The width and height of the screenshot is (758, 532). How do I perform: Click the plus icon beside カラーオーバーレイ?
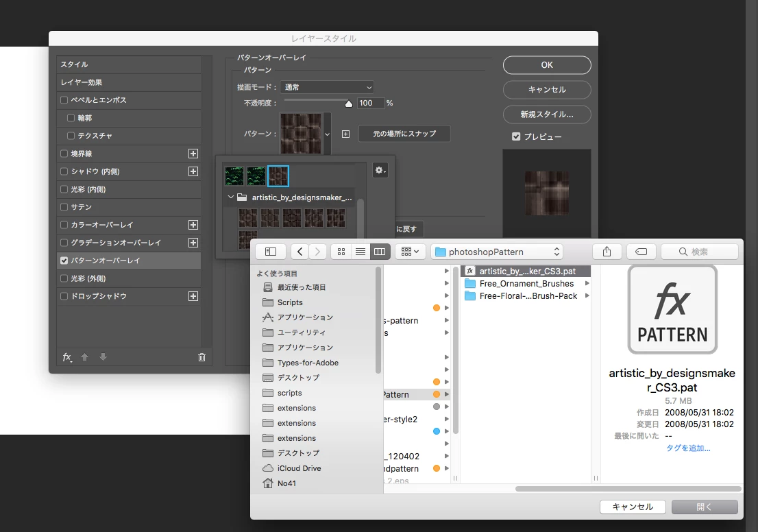pos(193,225)
